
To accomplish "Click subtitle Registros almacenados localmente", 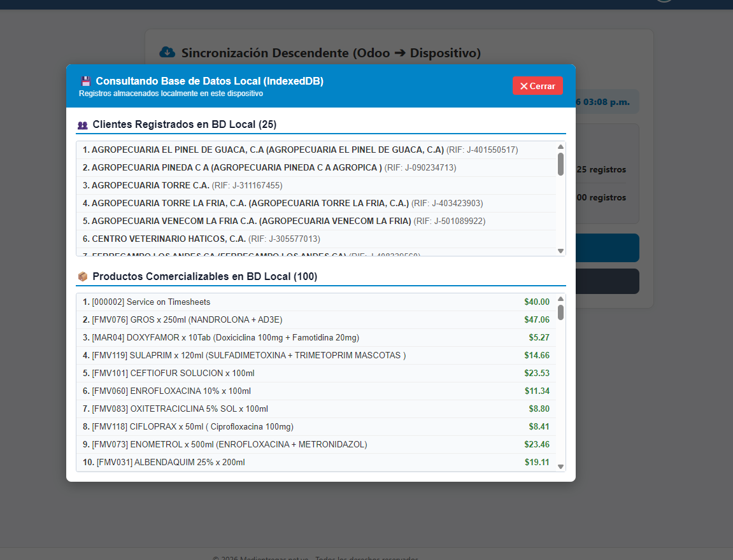I will click(x=171, y=94).
